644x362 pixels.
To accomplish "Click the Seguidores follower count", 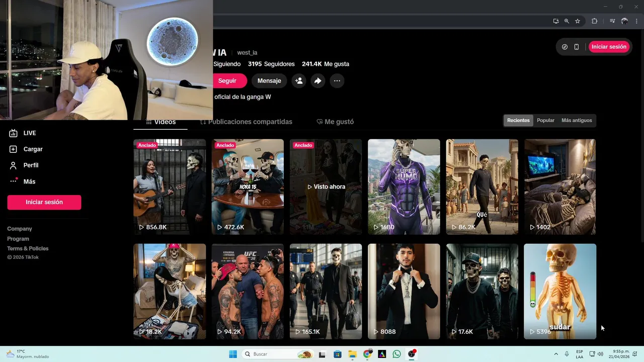I will click(x=271, y=64).
